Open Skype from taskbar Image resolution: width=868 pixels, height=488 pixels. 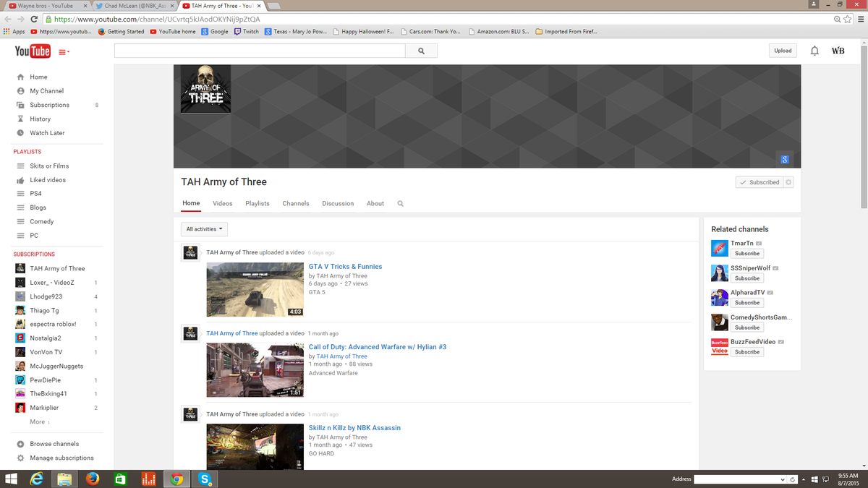click(x=205, y=479)
